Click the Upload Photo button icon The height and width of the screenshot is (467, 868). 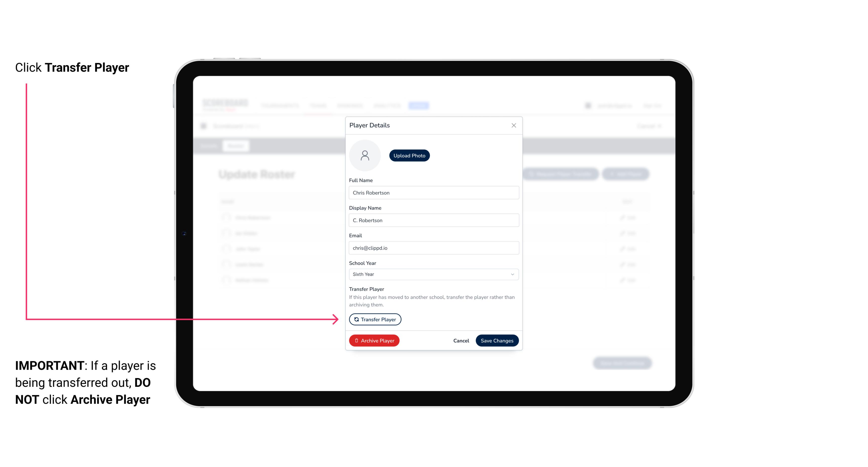tap(409, 155)
